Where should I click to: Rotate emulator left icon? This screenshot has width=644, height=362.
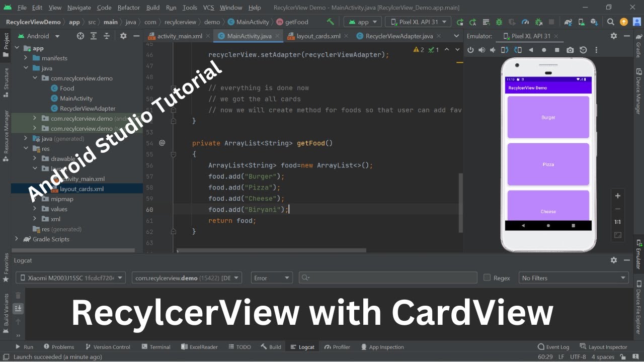pos(505,50)
